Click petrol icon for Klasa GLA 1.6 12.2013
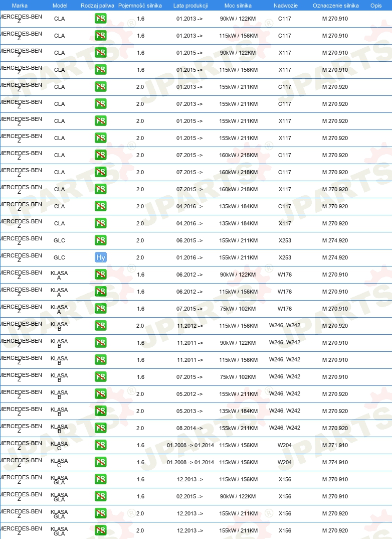392x539 pixels. 101,479
